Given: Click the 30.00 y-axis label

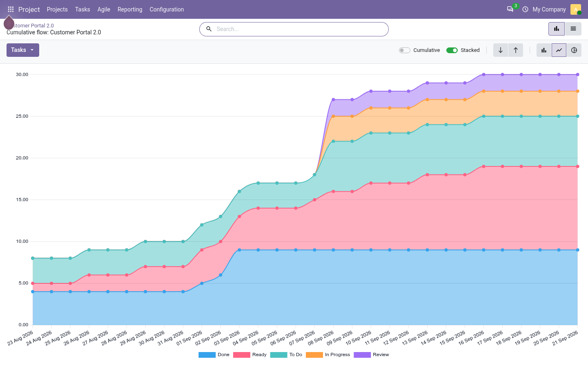Looking at the screenshot, I should pos(22,74).
